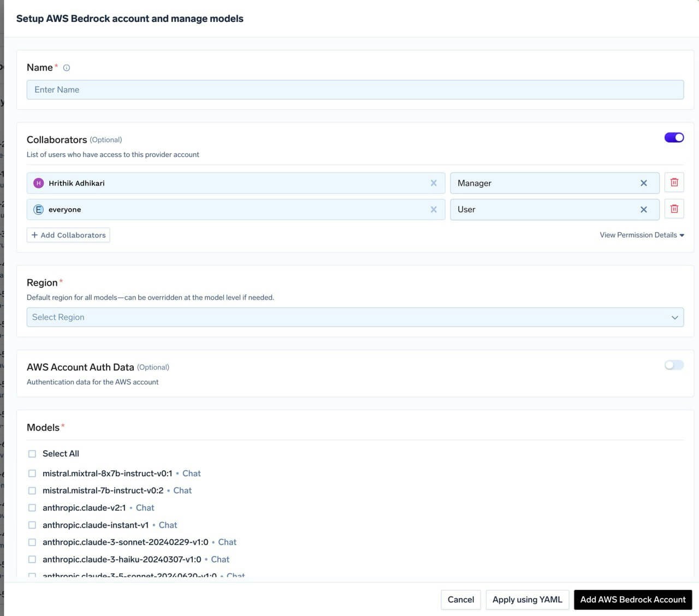Check anthropic.claude-instant-v1 model
The height and width of the screenshot is (616, 699).
click(32, 525)
